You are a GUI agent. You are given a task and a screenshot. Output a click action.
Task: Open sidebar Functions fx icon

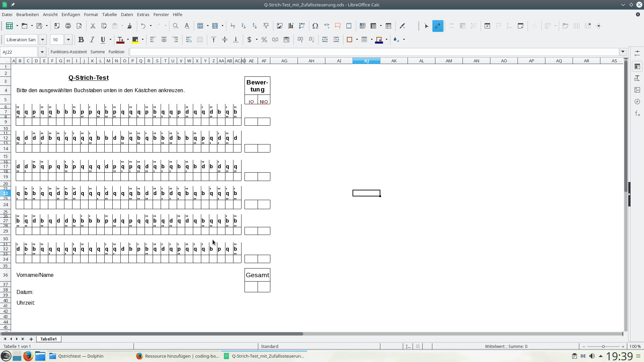[x=637, y=114]
